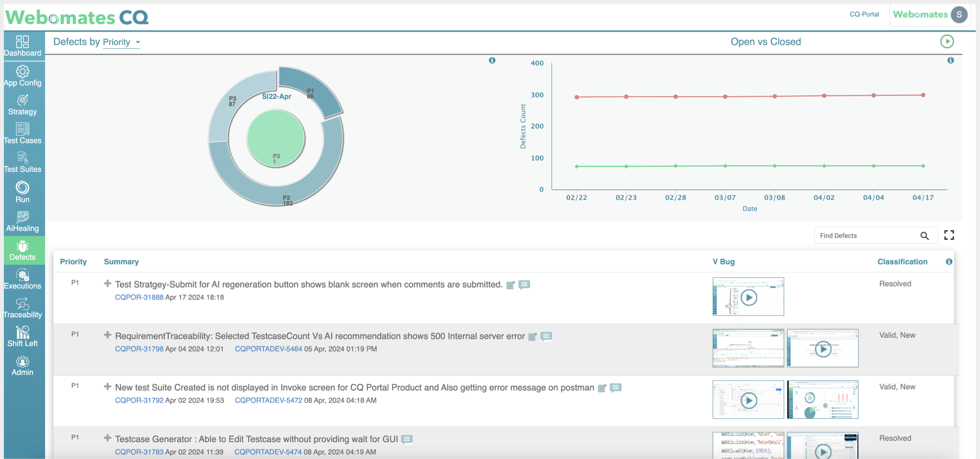Open the Traceability view
Viewport: 980px width, 459px height.
(23, 307)
